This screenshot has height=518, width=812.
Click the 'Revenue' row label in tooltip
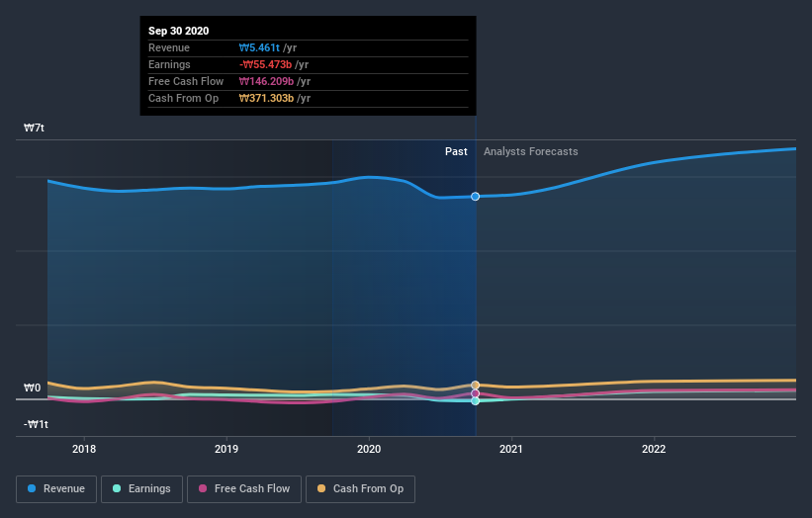tap(169, 47)
